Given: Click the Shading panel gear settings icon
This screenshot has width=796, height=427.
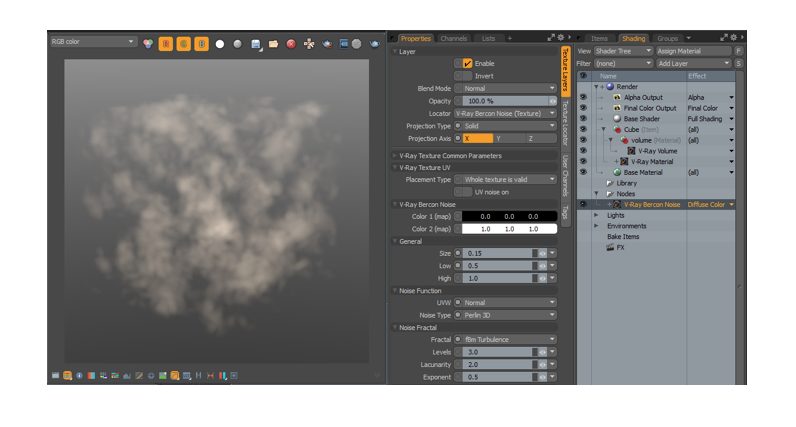Looking at the screenshot, I should click(x=733, y=38).
